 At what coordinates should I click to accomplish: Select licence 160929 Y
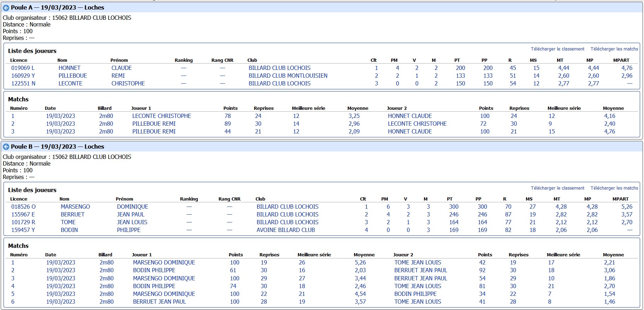23,76
